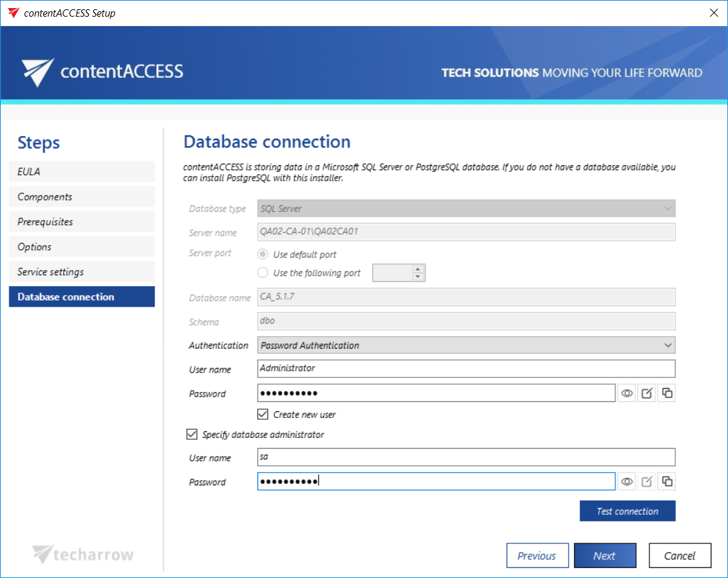
Task: Click the Administrator User name field
Action: [x=466, y=369]
